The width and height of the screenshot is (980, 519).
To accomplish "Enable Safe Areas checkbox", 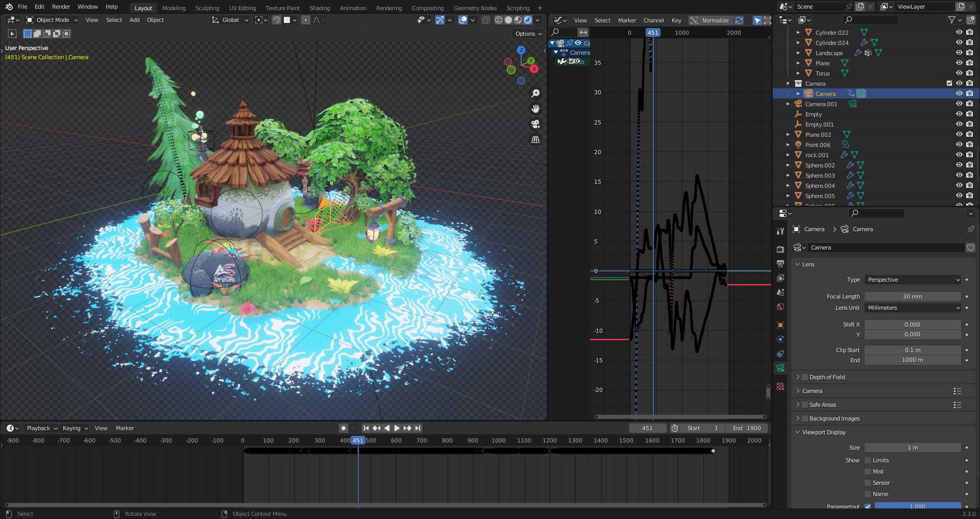I will (805, 405).
